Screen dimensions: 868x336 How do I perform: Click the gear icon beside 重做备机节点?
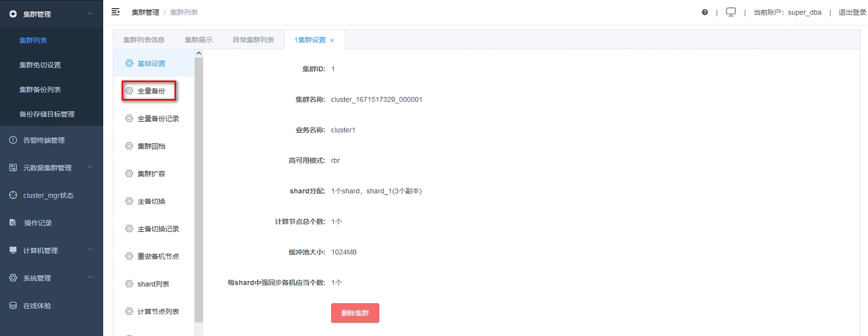tap(129, 256)
